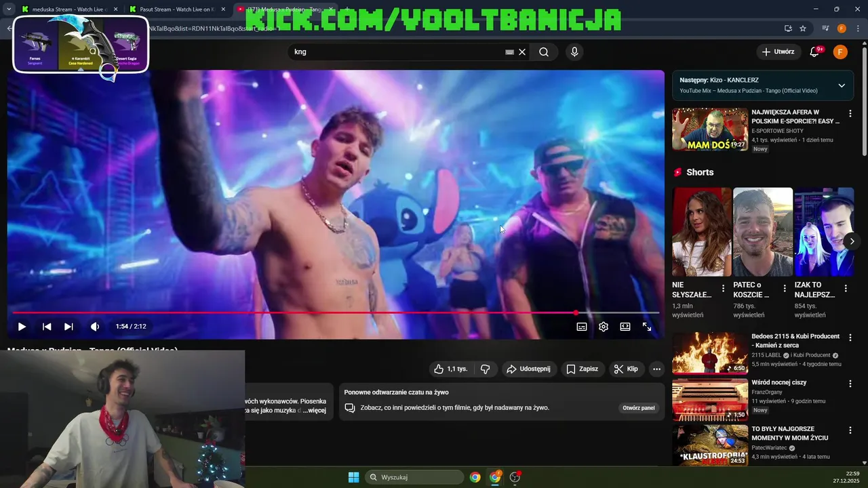Mute the video volume
This screenshot has width=868, height=488.
95,327
